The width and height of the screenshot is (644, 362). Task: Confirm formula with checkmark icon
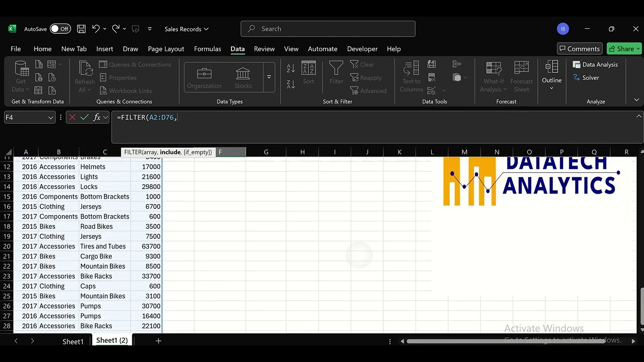click(85, 117)
